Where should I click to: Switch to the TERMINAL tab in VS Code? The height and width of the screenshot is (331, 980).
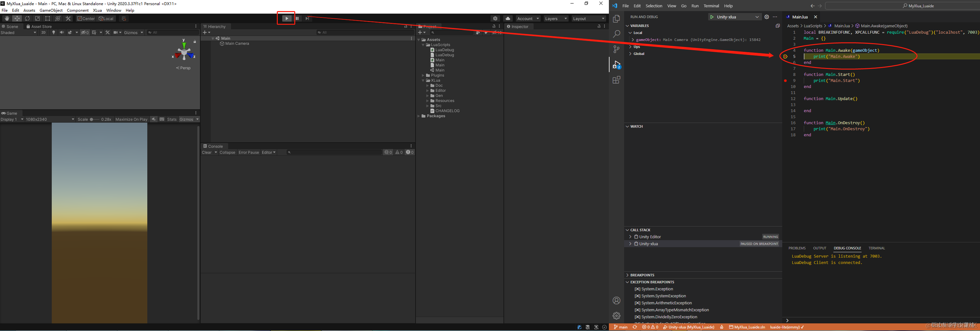coord(877,248)
